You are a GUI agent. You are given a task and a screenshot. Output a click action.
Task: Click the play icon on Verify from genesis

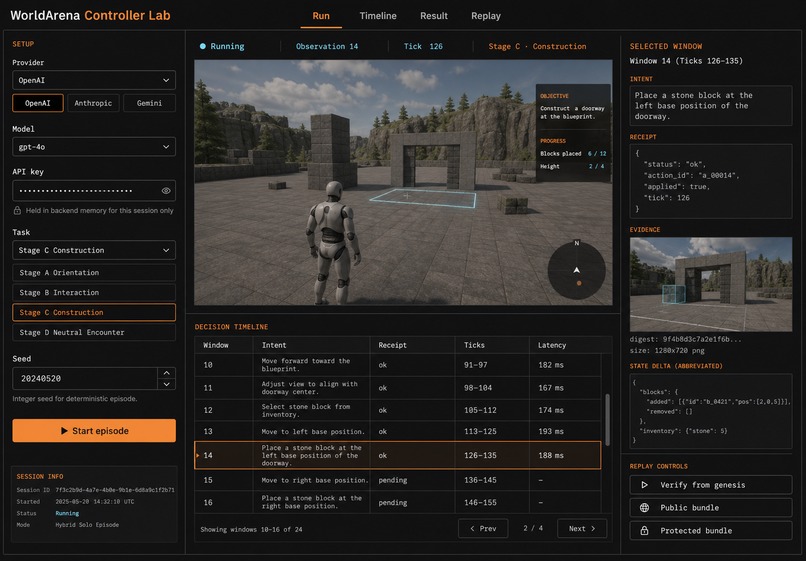(644, 485)
